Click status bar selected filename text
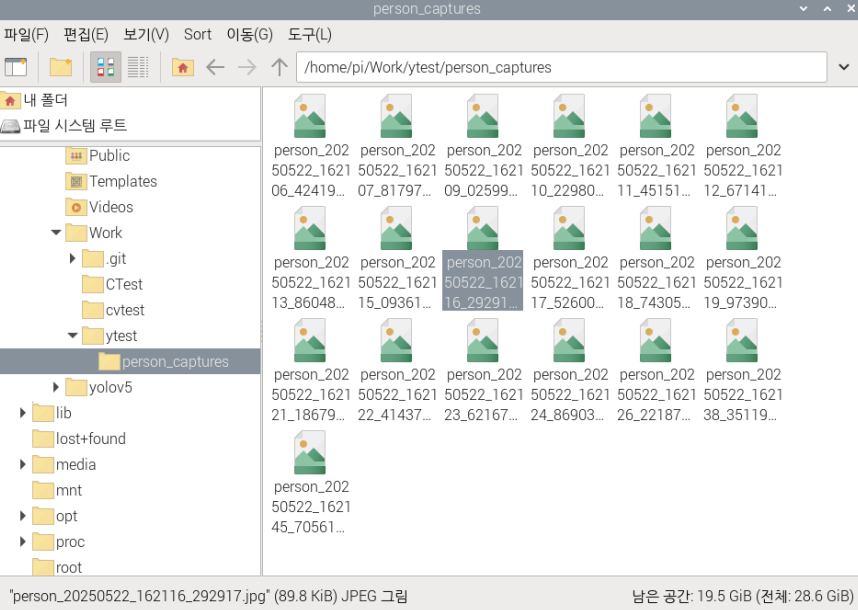Image resolution: width=858 pixels, height=610 pixels. click(140, 596)
